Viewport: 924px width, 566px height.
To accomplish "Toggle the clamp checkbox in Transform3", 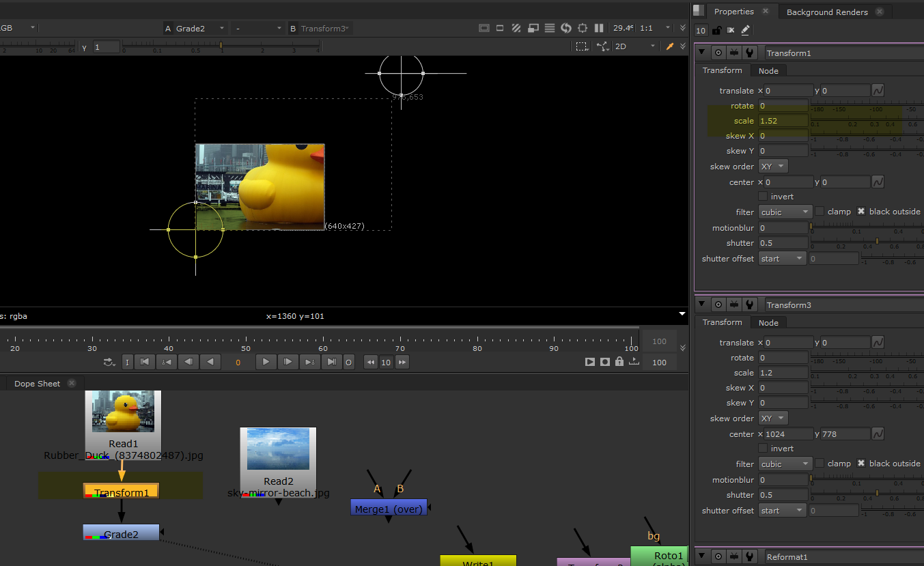I will coord(820,464).
